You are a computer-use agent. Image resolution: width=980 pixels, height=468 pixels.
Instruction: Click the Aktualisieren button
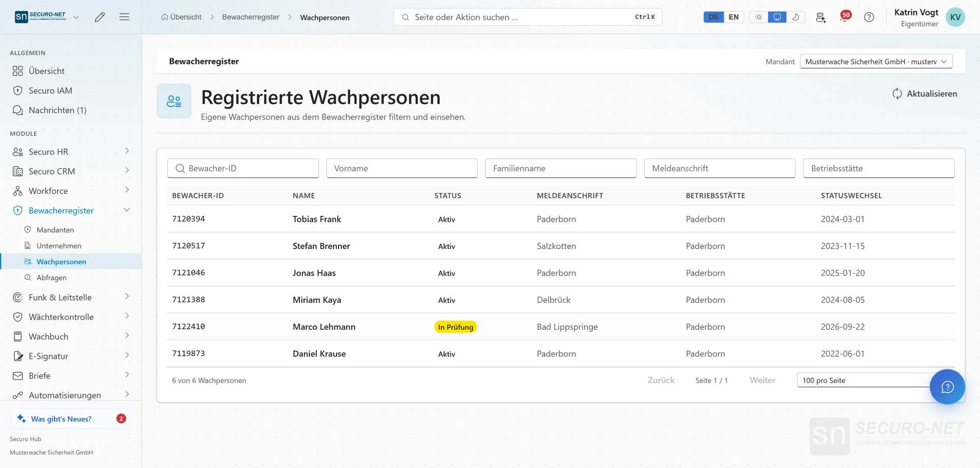click(925, 94)
